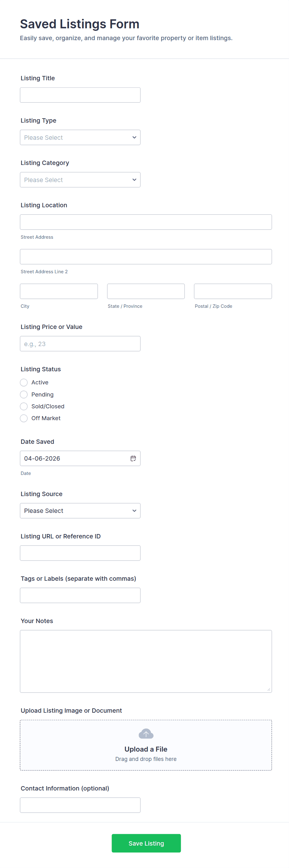The image size is (289, 868).
Task: Open the calendar picker icon in Date Saved
Action: (133, 458)
